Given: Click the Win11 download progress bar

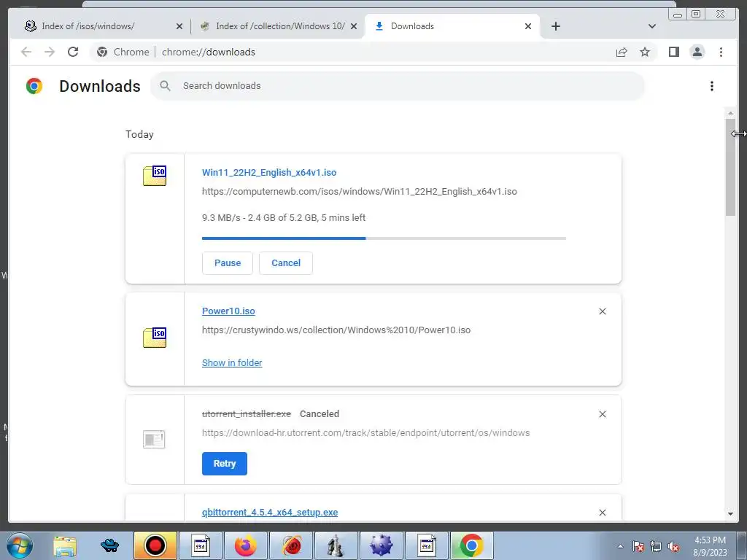Looking at the screenshot, I should pos(384,238).
